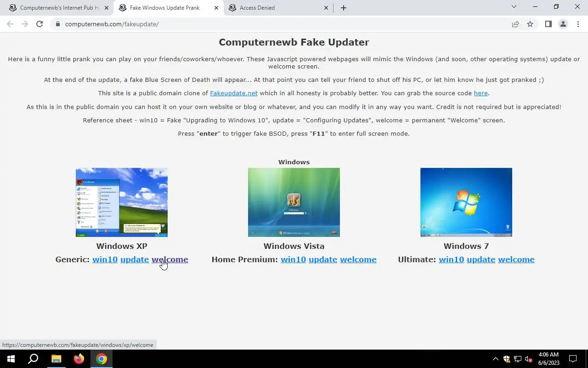Expand the tab search dropdown arrow

click(514, 7)
